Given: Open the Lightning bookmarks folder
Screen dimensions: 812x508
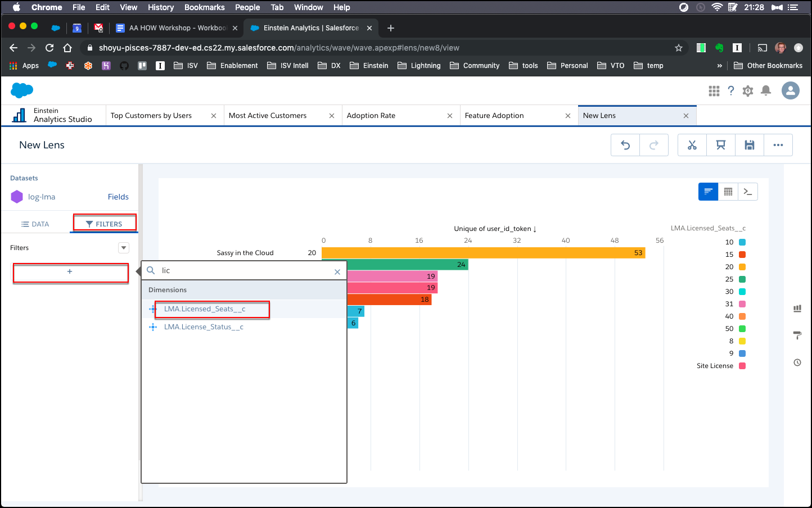Looking at the screenshot, I should (419, 66).
